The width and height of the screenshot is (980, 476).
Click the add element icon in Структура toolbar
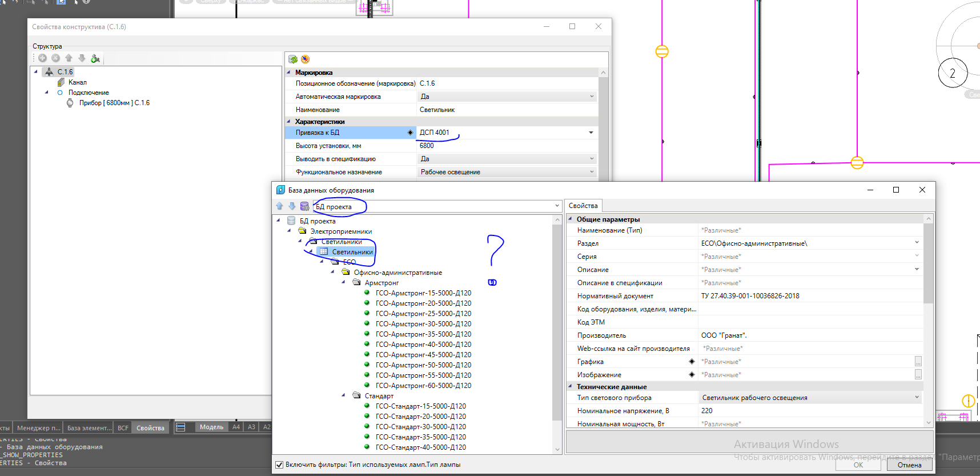pos(42,58)
